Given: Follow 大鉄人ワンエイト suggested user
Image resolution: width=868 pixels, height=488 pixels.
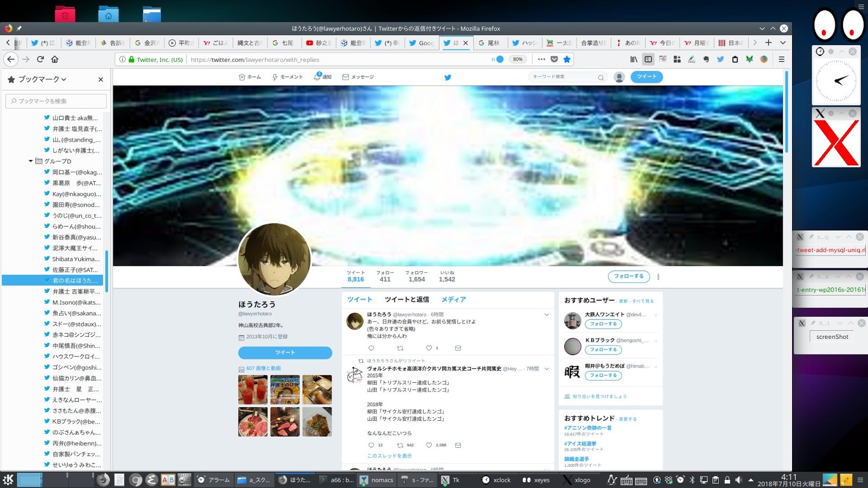Looking at the screenshot, I should [x=603, y=324].
